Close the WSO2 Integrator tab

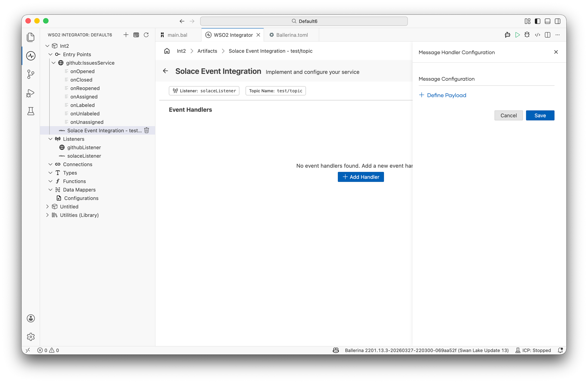[x=258, y=35]
